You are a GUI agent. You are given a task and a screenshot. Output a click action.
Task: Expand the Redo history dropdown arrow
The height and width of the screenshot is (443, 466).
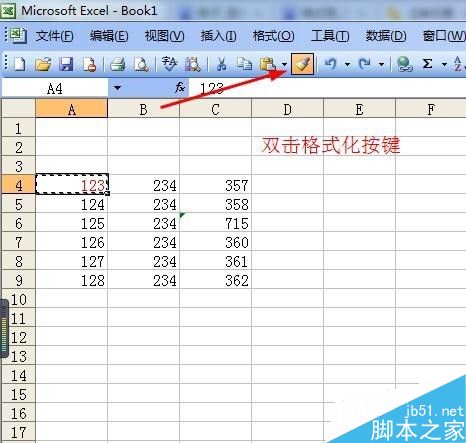click(x=381, y=64)
